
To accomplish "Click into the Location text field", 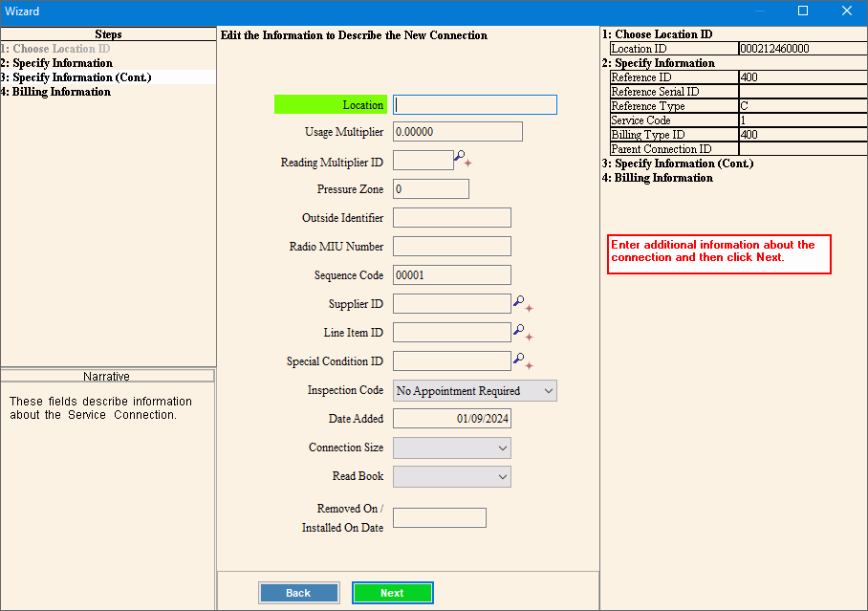I will [474, 105].
